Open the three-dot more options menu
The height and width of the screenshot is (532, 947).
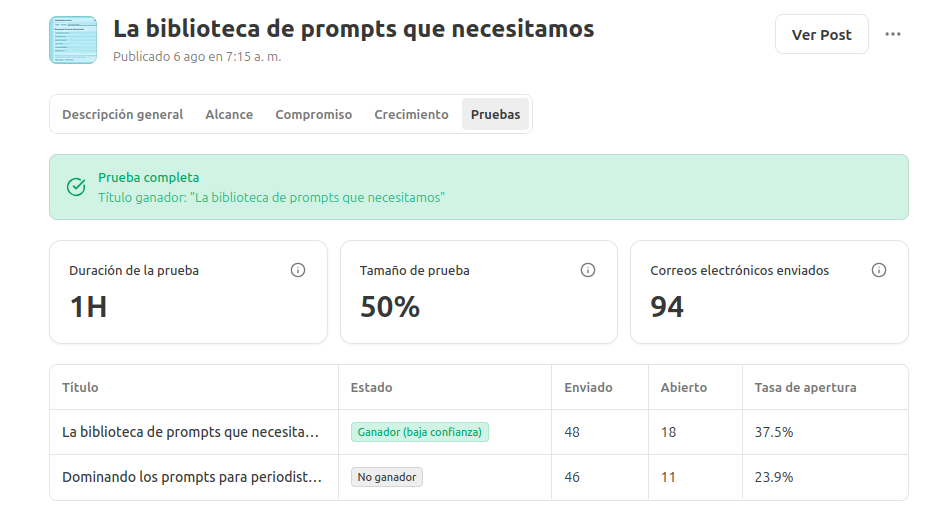(893, 34)
